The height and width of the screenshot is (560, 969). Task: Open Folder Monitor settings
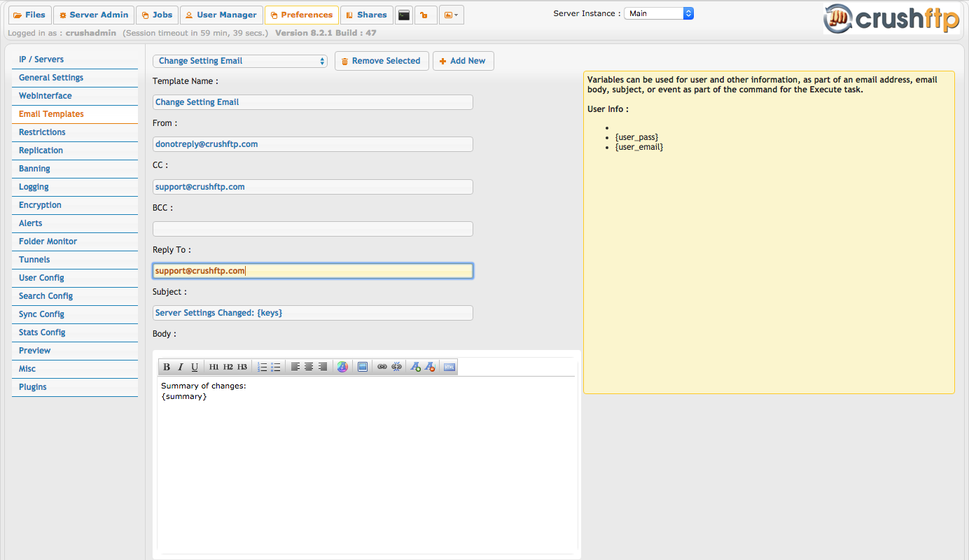(x=75, y=241)
